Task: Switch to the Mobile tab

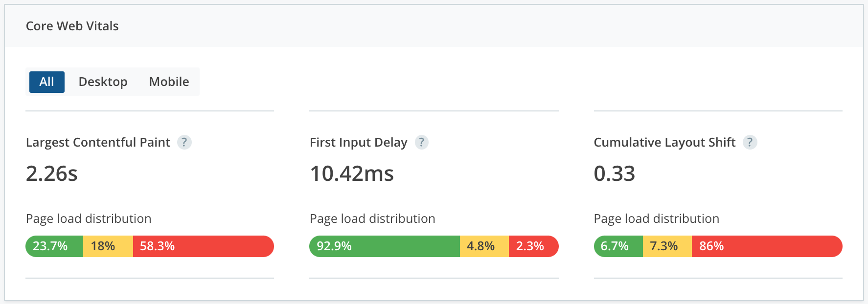Action: tap(168, 82)
